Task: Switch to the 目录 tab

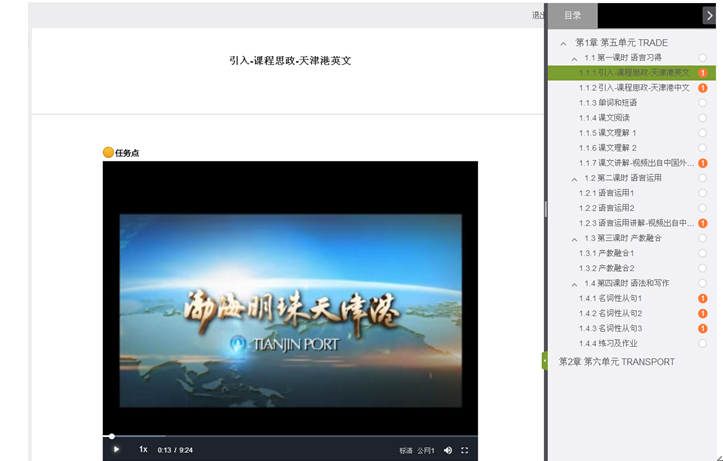Action: coord(573,15)
